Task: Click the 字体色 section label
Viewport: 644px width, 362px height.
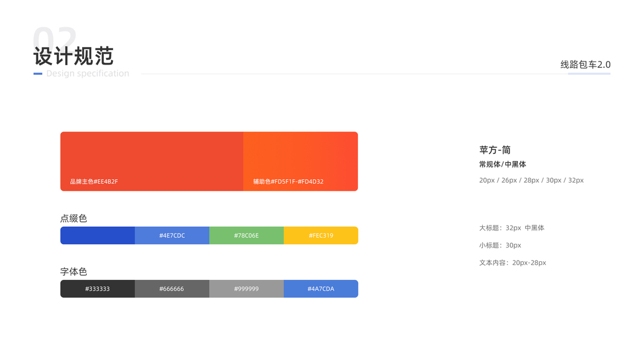Action: [74, 271]
